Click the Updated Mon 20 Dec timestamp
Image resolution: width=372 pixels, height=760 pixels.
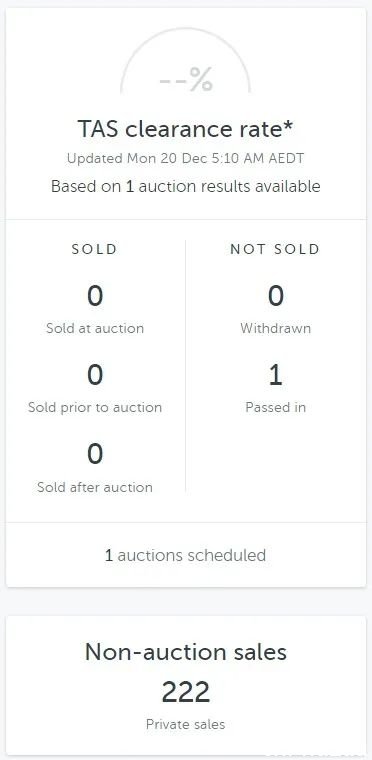(186, 158)
